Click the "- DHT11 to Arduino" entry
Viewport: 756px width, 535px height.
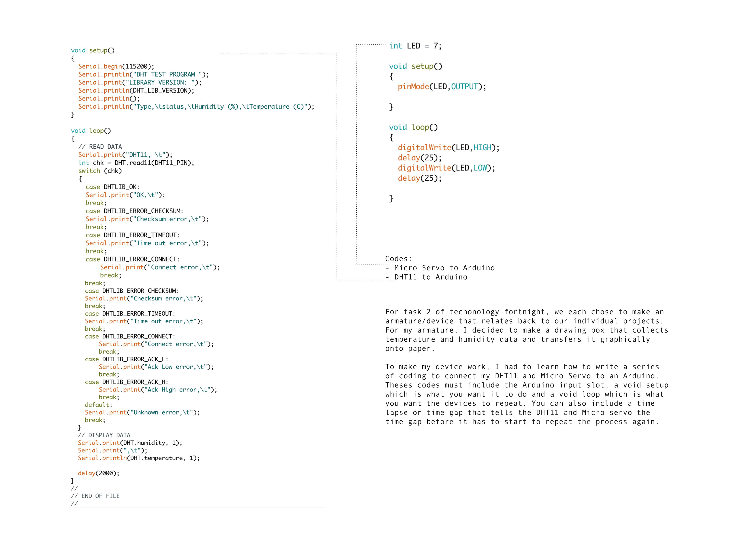[426, 277]
